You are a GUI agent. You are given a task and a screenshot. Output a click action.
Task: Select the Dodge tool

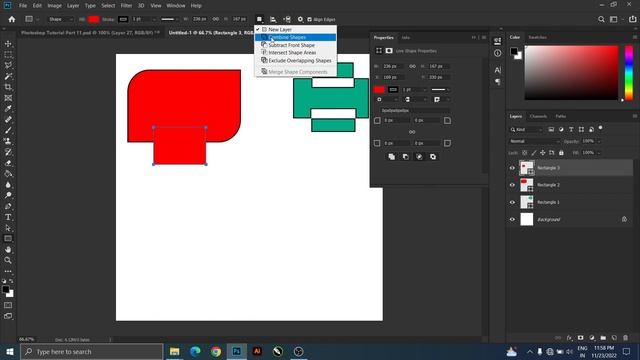coord(8,196)
